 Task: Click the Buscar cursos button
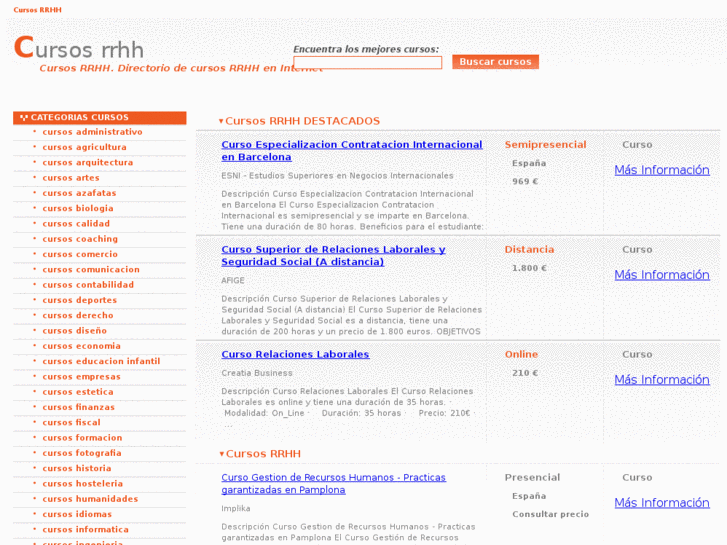pyautogui.click(x=495, y=62)
